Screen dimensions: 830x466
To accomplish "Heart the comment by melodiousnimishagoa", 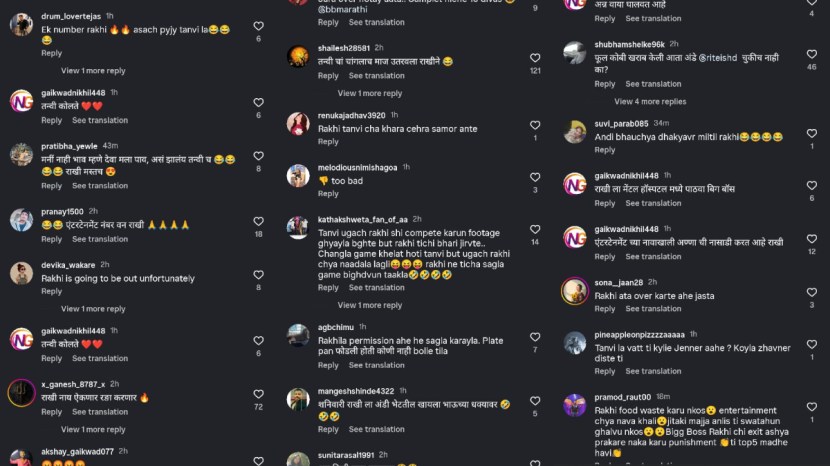I will coord(535,177).
